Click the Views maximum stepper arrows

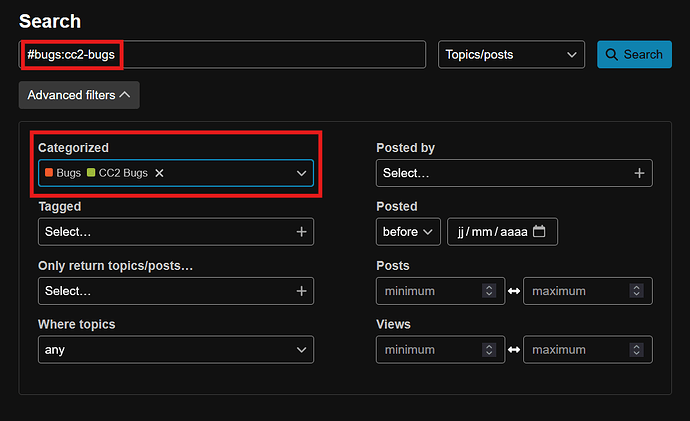[x=636, y=350]
